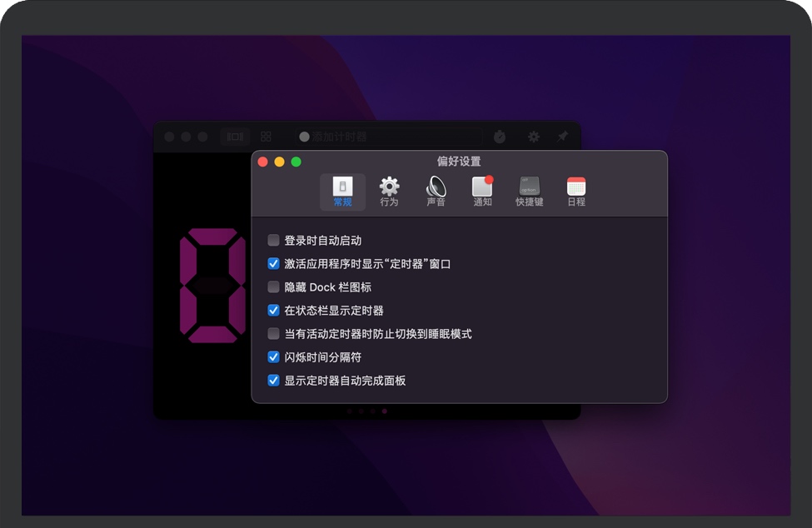Uncheck 闪烁时间分隔符 option
Image resolution: width=812 pixels, height=528 pixels.
coord(273,356)
